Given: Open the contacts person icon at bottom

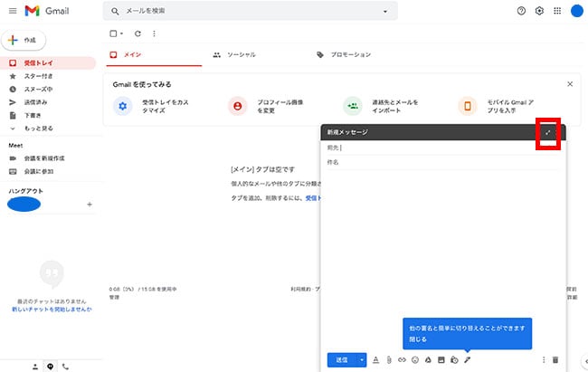Looking at the screenshot, I should pos(35,367).
